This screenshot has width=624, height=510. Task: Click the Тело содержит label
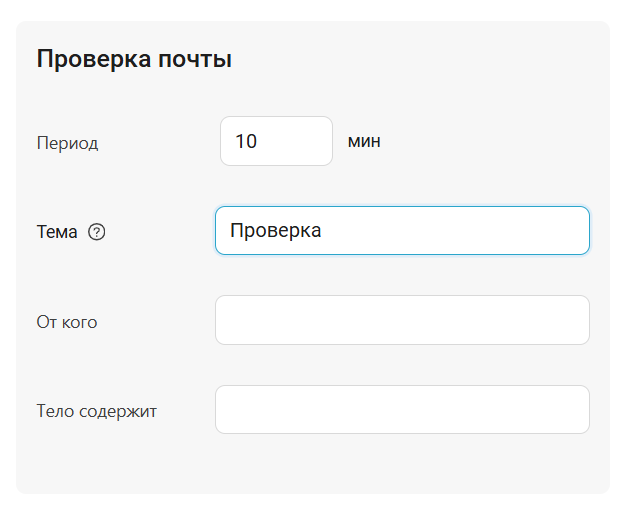point(97,411)
